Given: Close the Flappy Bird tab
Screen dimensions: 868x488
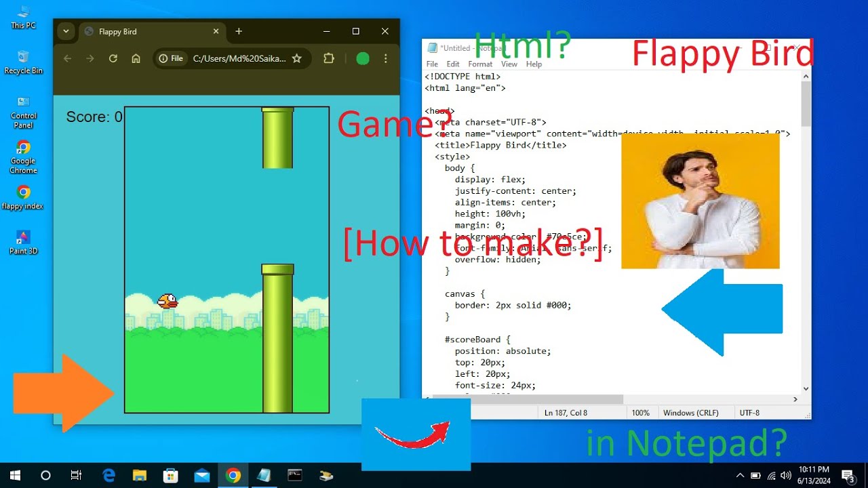Looking at the screenshot, I should click(216, 31).
